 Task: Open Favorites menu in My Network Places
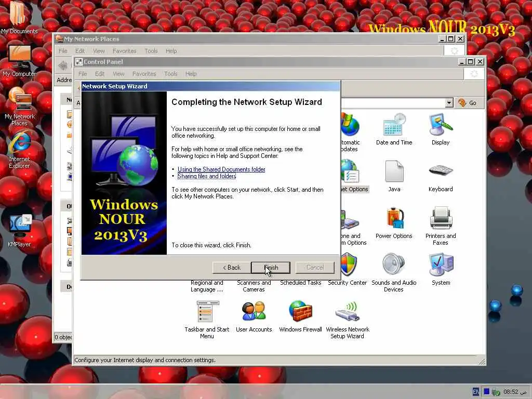point(124,51)
